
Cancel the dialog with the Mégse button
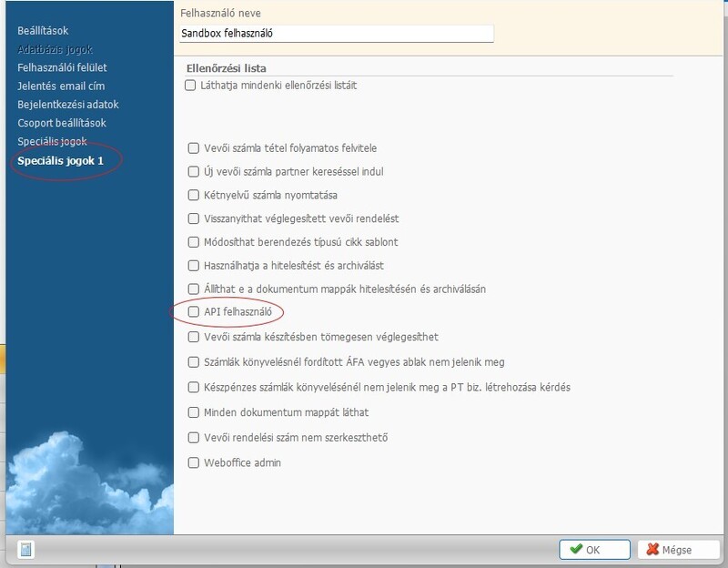pos(678,550)
